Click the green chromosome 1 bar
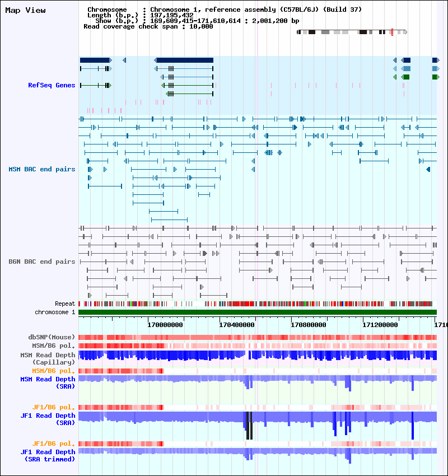The image size is (448, 476). click(258, 312)
